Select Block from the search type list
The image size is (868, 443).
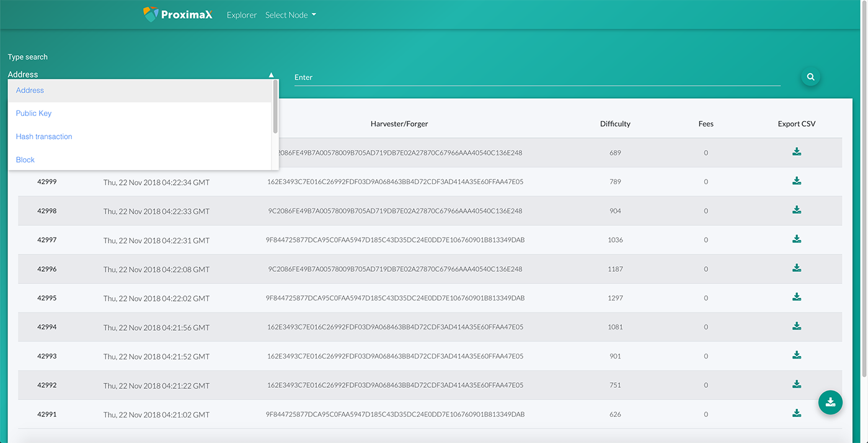pos(25,159)
